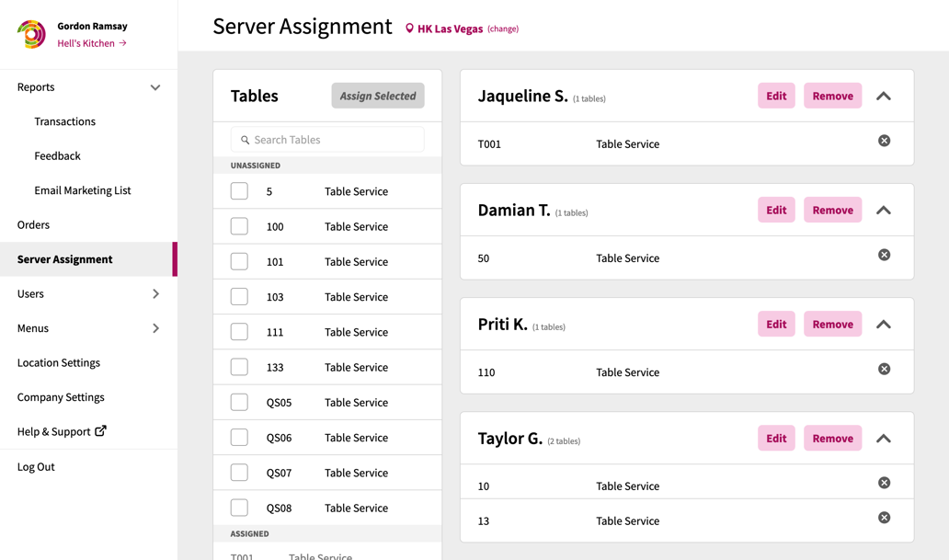Remove table 13 from Taylor G.
Viewport: 949px width, 560px height.
pyautogui.click(x=884, y=518)
